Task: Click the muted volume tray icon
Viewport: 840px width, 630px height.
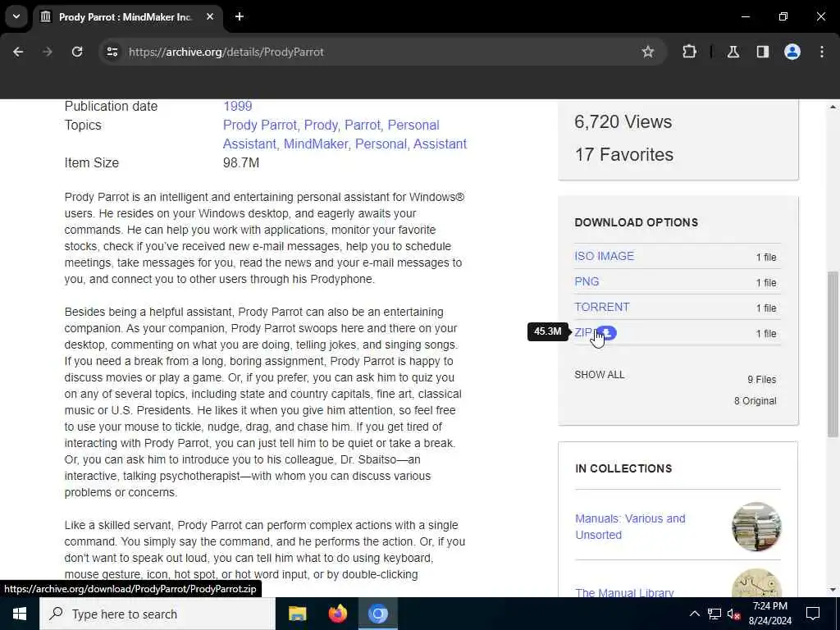Action: (734, 614)
